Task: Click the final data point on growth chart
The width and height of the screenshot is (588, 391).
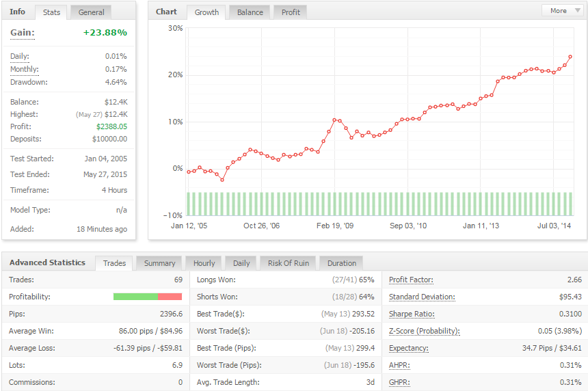Action: pos(570,57)
